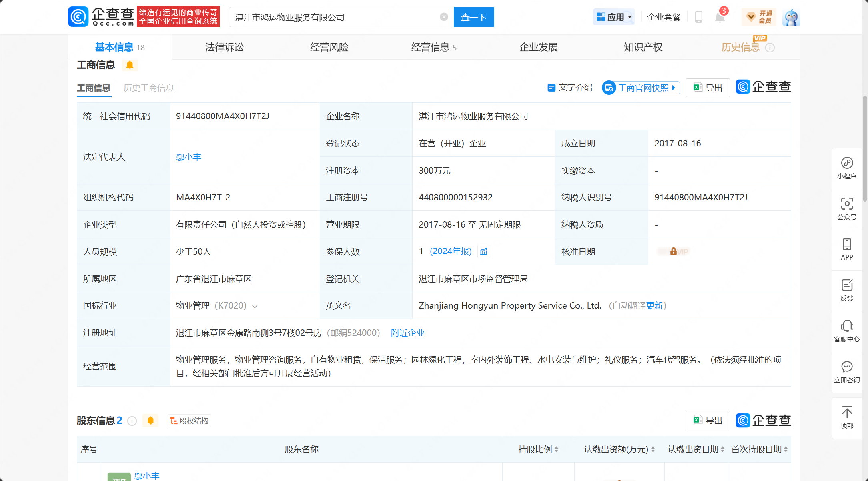Clear the search box text
The image size is (868, 481).
[444, 17]
